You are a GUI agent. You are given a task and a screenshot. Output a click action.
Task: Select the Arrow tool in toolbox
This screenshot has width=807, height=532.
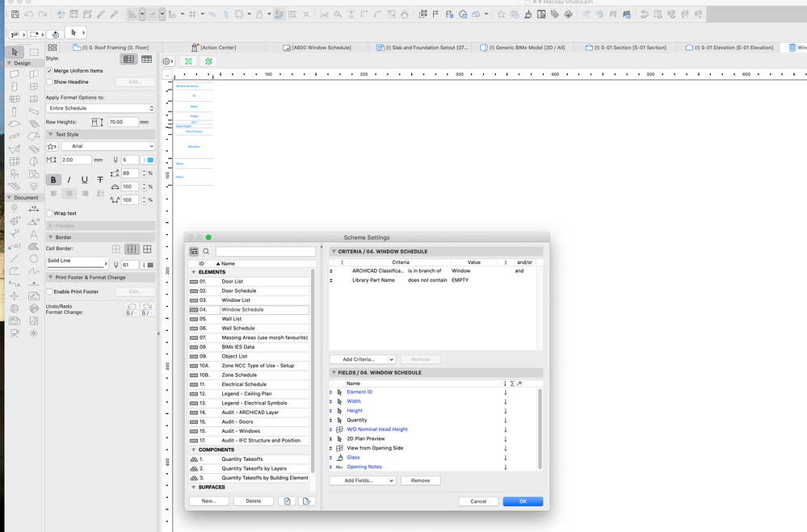[x=15, y=52]
